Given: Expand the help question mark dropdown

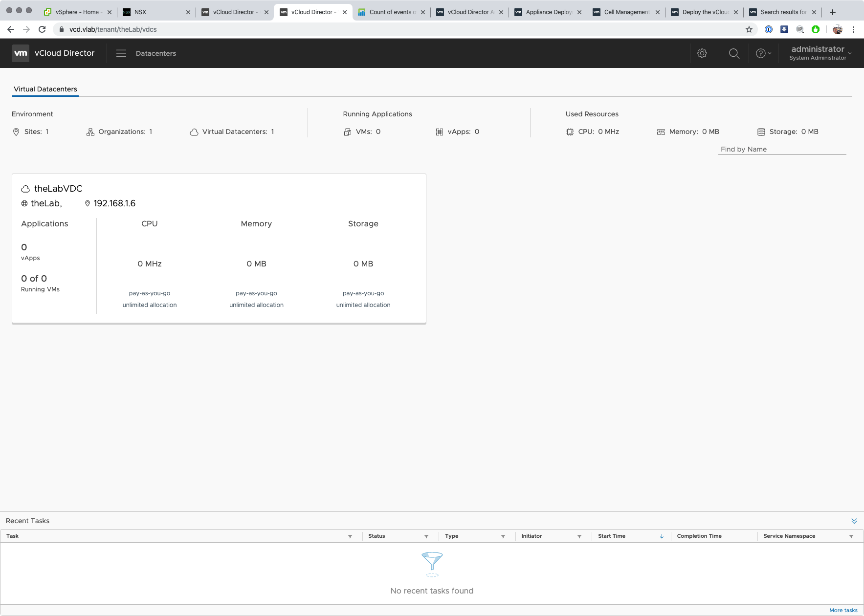Looking at the screenshot, I should (x=763, y=53).
